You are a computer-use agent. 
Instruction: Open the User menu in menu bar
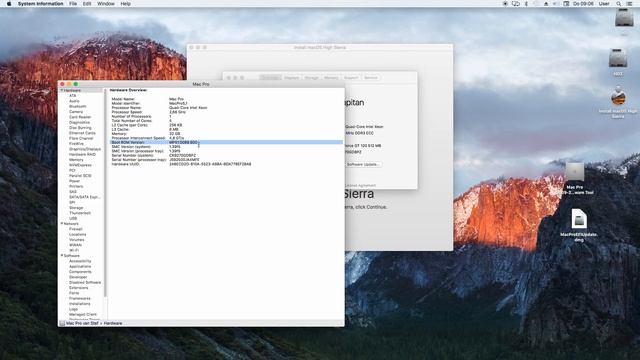pyautogui.click(x=604, y=4)
